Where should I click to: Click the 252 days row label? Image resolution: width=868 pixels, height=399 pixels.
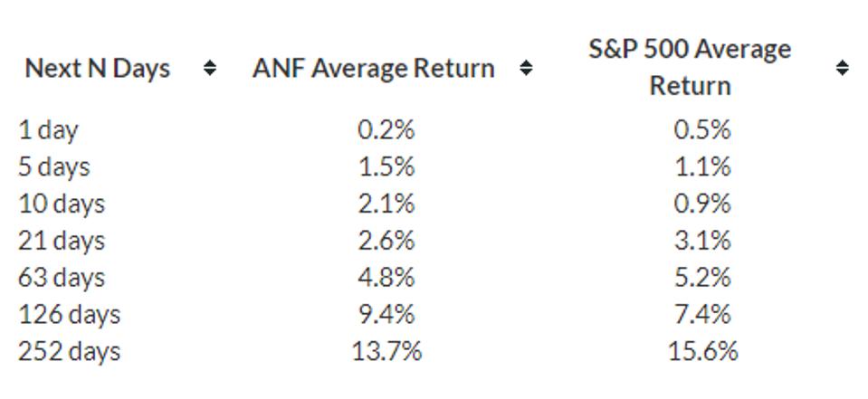point(69,352)
